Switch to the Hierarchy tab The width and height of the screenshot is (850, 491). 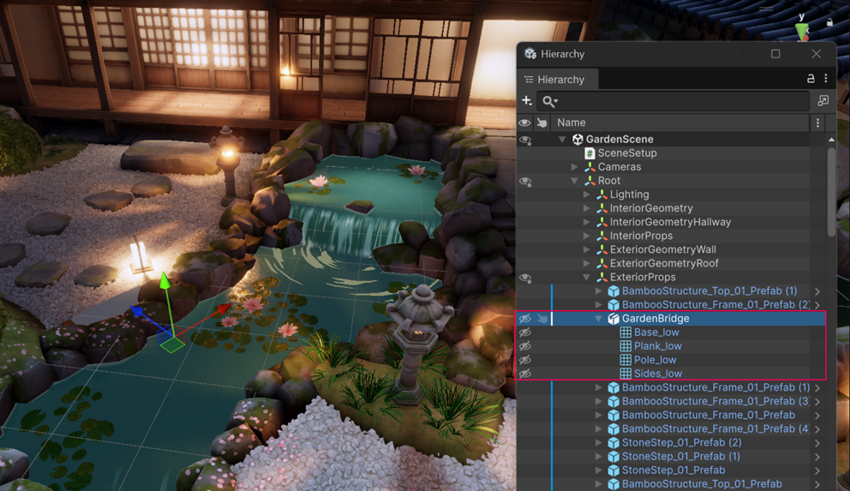point(558,80)
